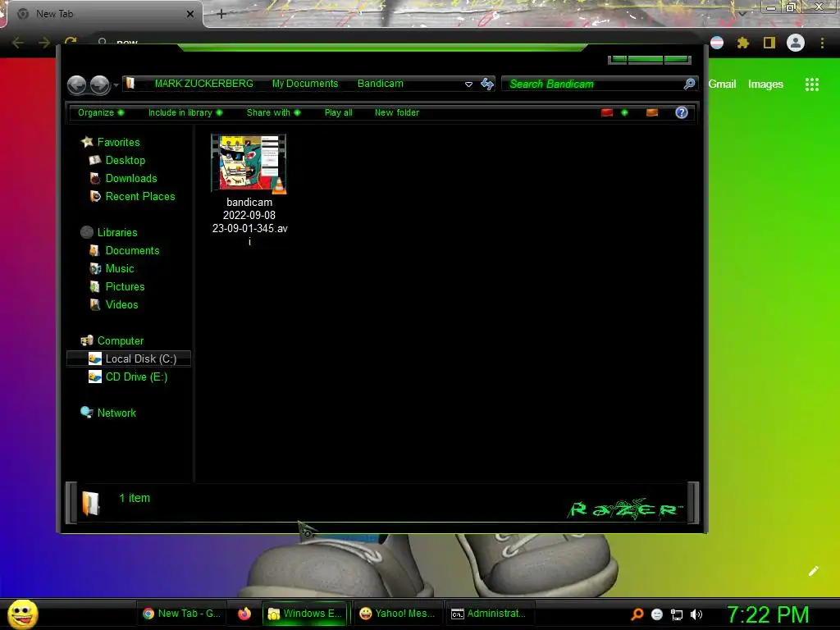The width and height of the screenshot is (840, 630).
Task: Select Favorites in navigation pane
Action: point(118,142)
